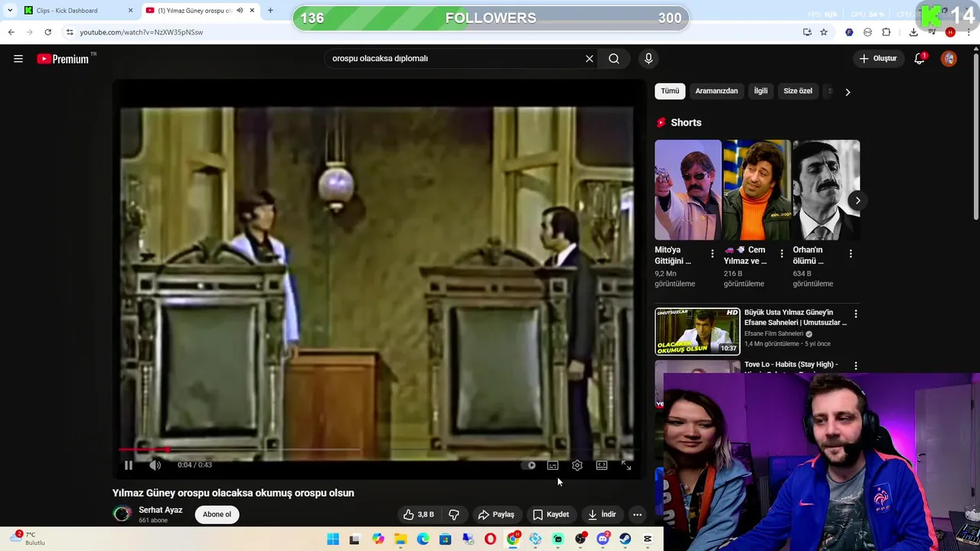980x551 pixels.
Task: Open Steam from the taskbar
Action: pos(626,540)
